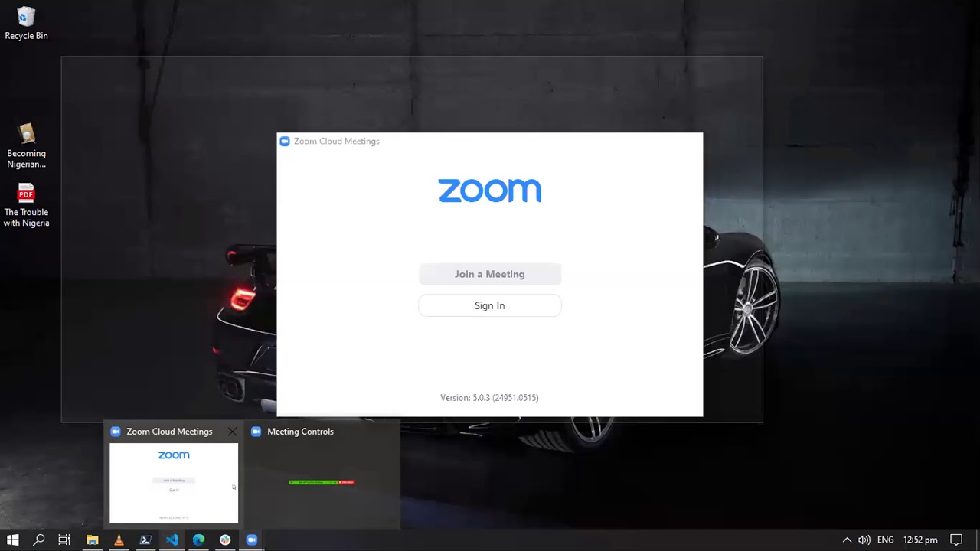Screen dimensions: 980x551
Task: Open PowerShell terminal from taskbar
Action: click(145, 540)
